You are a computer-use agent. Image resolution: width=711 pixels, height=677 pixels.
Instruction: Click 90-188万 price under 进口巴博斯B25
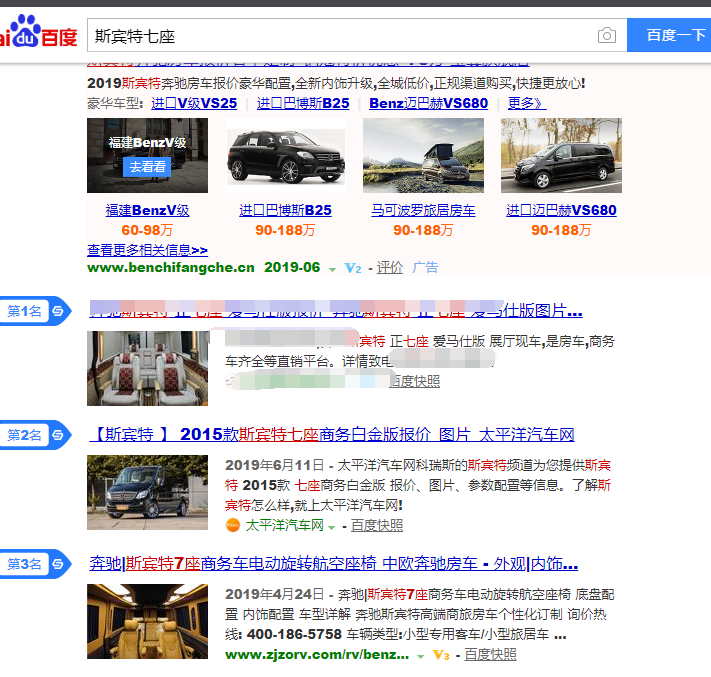point(285,230)
